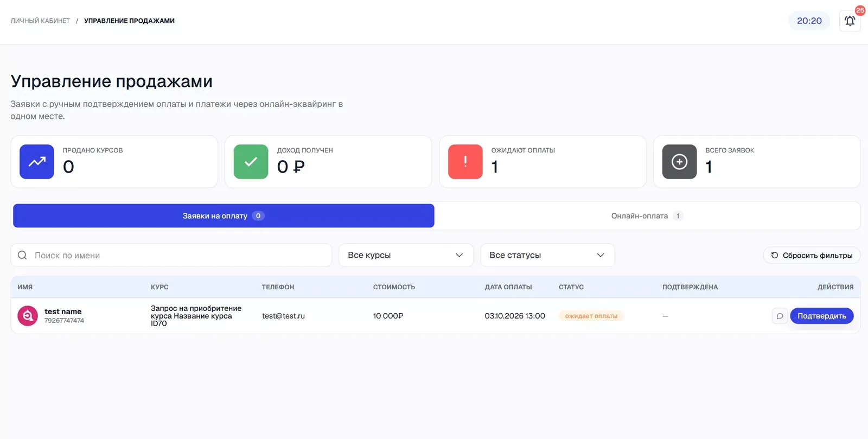The image size is (868, 439).
Task: Click the "Дата оплаты" column header
Action: (508, 287)
